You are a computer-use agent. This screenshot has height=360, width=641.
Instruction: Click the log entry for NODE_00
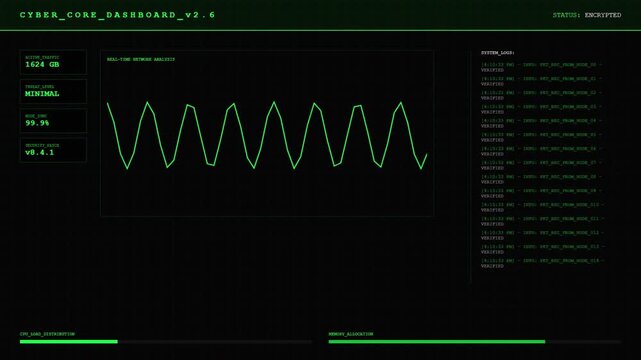(x=542, y=67)
